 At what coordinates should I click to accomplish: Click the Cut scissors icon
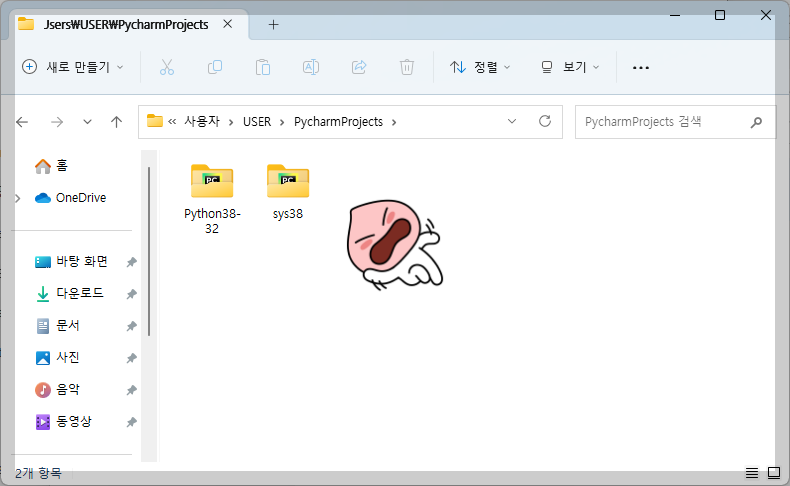point(167,67)
